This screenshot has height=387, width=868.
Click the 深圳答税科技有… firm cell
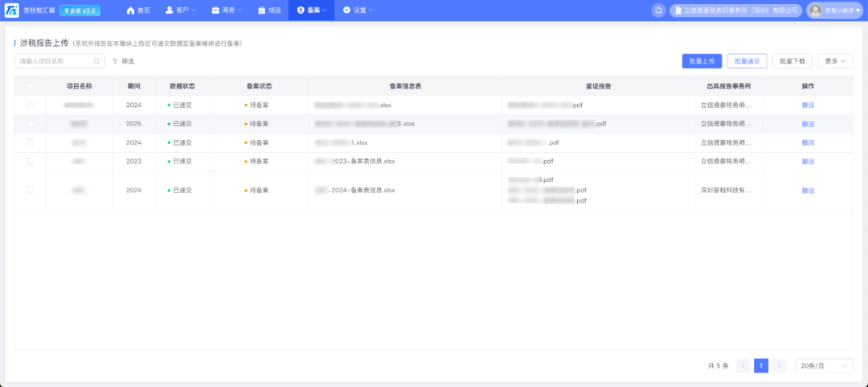[x=726, y=190]
